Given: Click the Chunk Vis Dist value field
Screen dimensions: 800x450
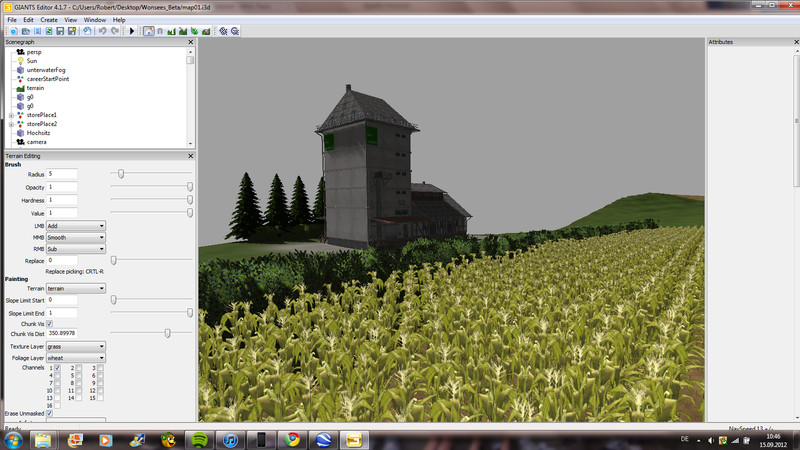Looking at the screenshot, I should coord(62,333).
